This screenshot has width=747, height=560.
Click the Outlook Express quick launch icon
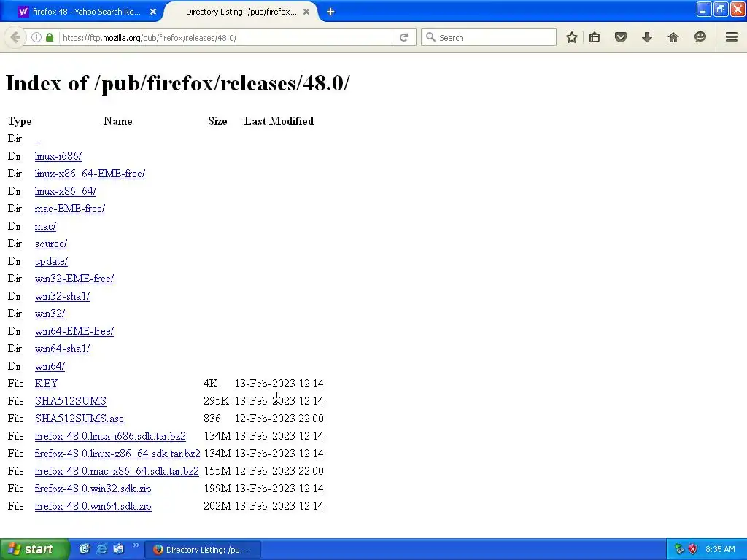[x=118, y=549]
